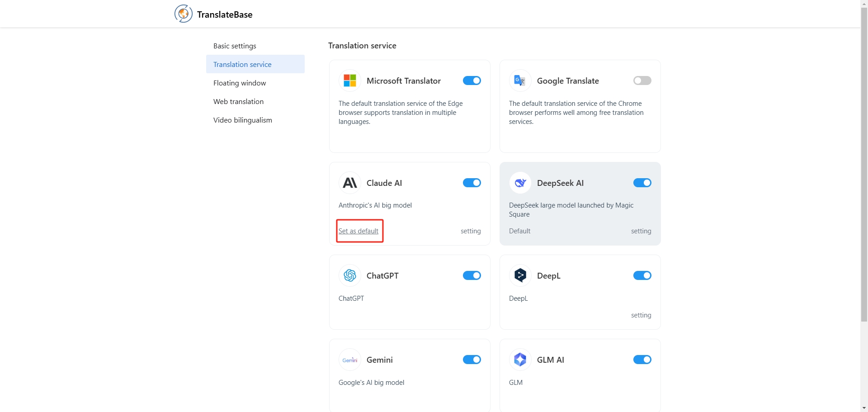Open Floating window settings
868x412 pixels.
(255, 83)
